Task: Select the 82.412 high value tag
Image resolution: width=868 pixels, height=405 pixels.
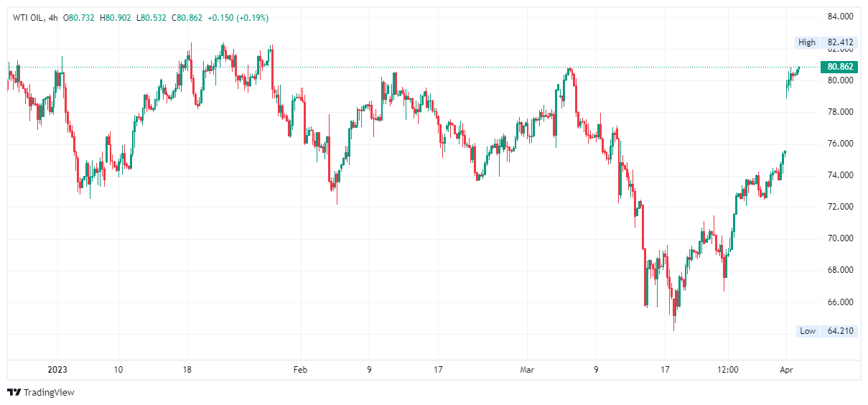Action: pyautogui.click(x=840, y=42)
